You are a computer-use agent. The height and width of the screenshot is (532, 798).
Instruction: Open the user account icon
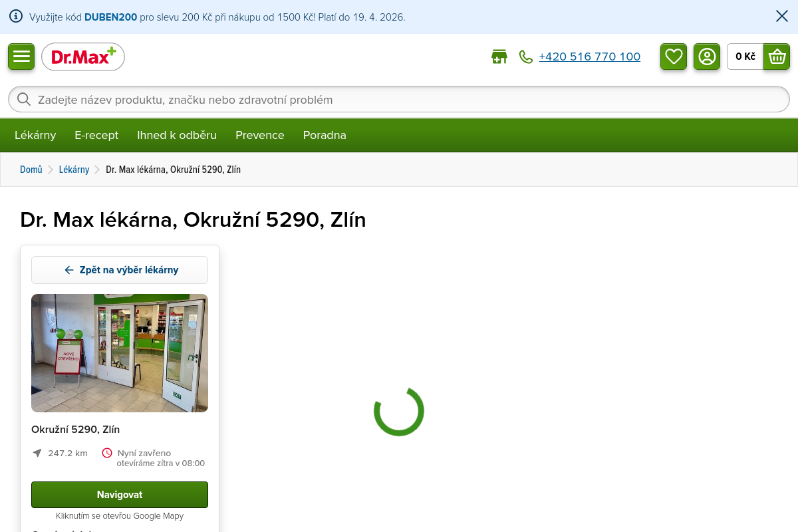click(x=707, y=57)
